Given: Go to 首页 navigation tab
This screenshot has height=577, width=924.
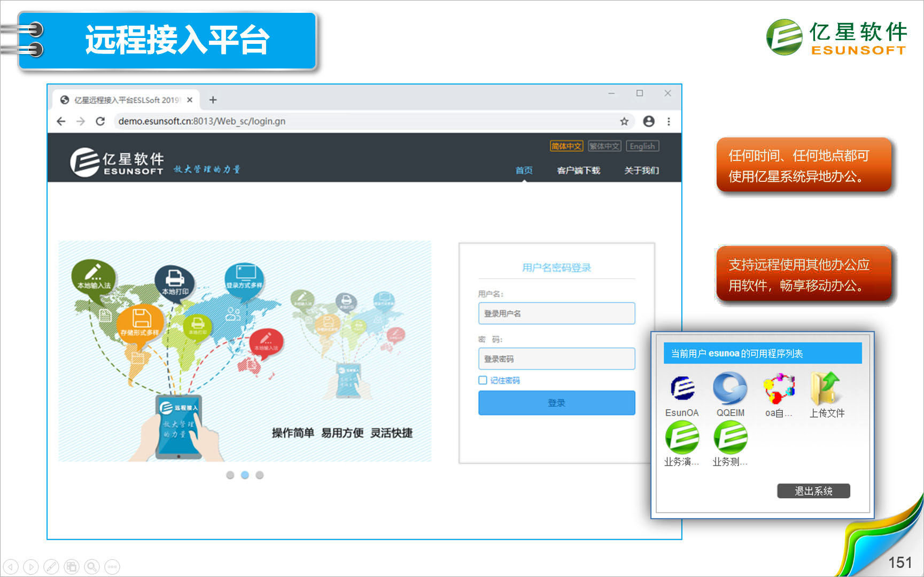Looking at the screenshot, I should pos(524,170).
